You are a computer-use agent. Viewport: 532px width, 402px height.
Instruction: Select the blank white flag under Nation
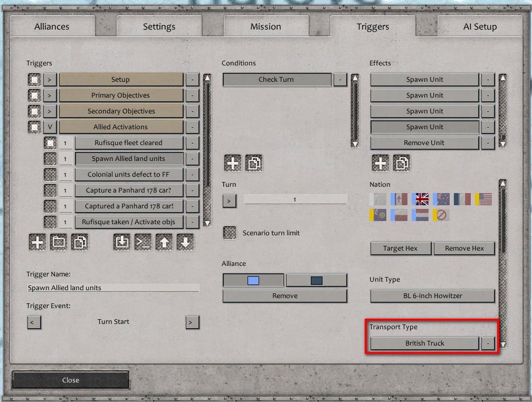(378, 199)
